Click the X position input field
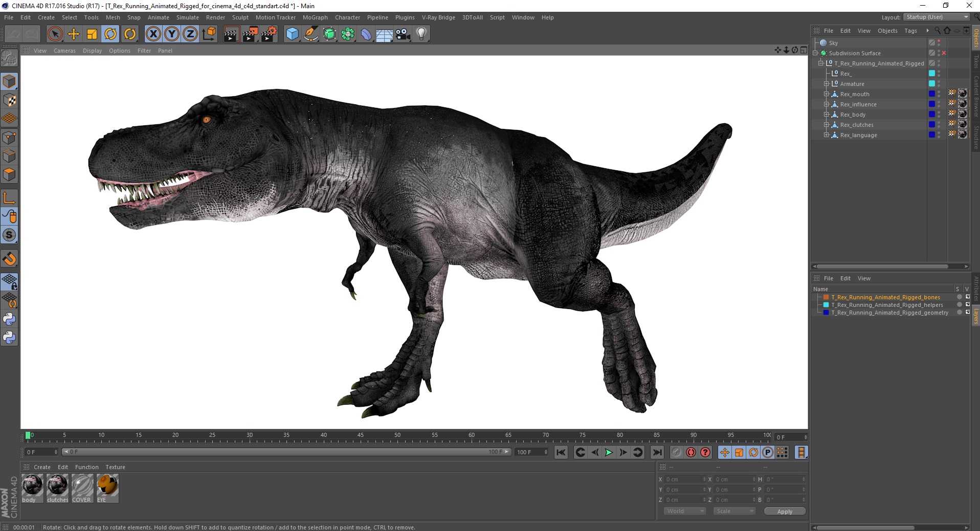 [x=684, y=479]
